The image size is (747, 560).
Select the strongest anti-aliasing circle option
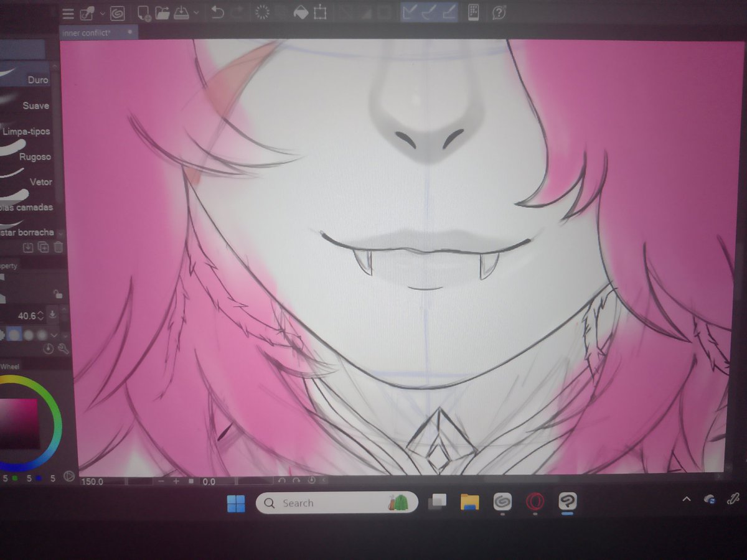click(x=42, y=335)
